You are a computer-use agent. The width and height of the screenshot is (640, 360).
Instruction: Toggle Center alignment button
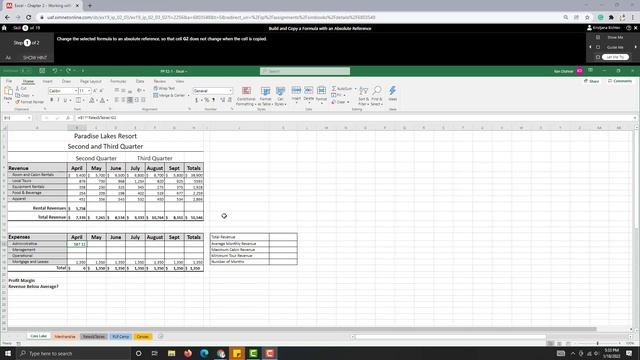pyautogui.click(x=123, y=100)
